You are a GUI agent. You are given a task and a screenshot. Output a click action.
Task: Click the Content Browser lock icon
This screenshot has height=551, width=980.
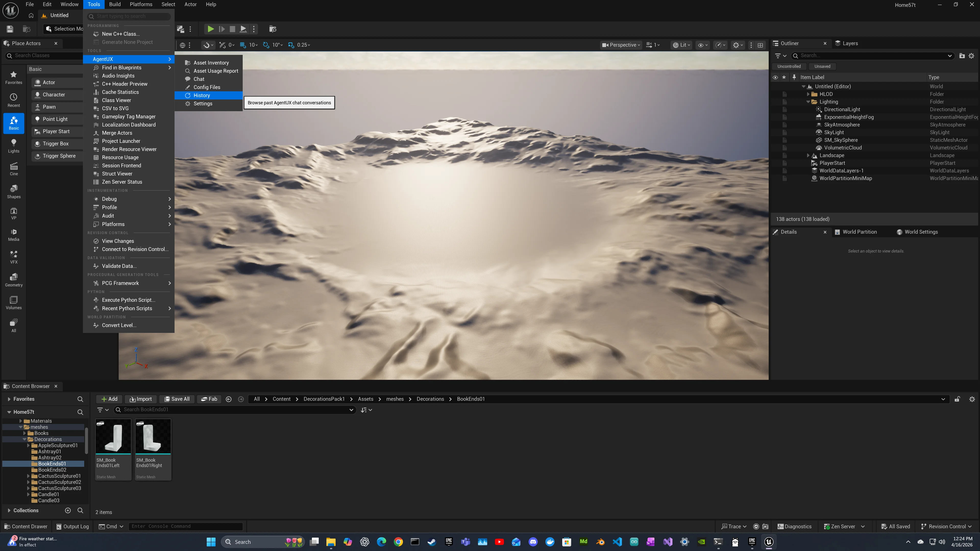[x=957, y=399]
